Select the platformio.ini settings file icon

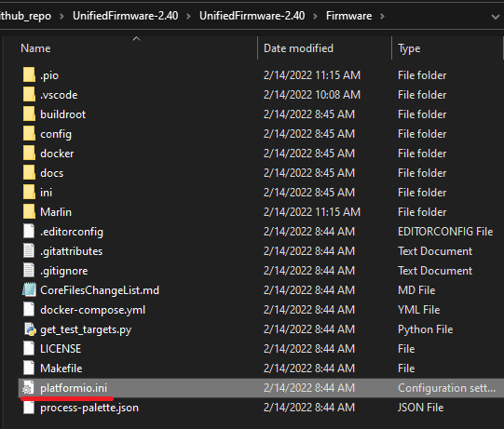(28, 388)
